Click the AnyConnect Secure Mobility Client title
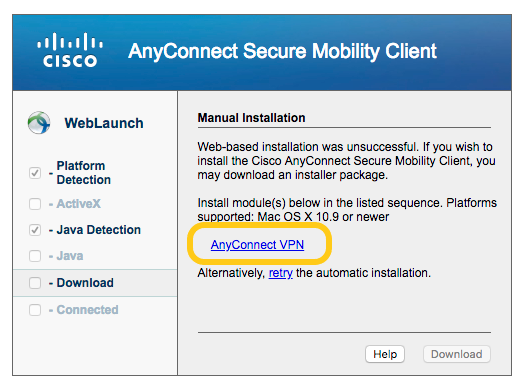Image resolution: width=525 pixels, height=388 pixels. pos(282,52)
